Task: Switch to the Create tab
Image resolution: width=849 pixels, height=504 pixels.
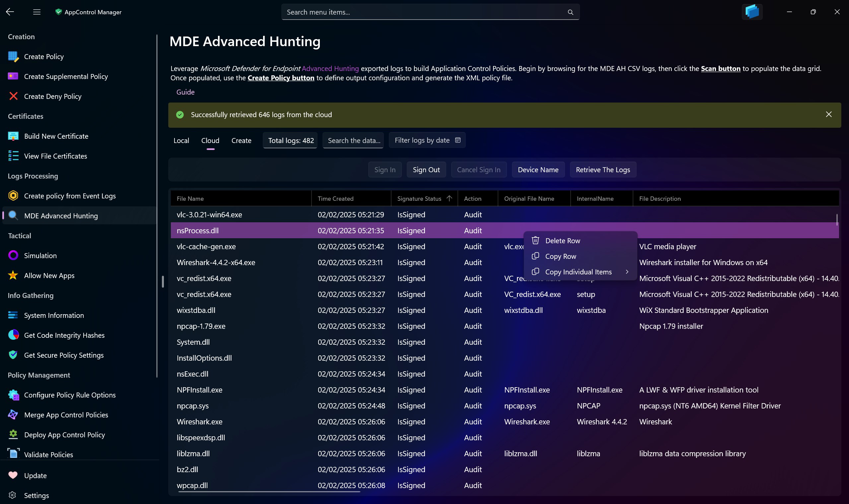Action: (241, 140)
